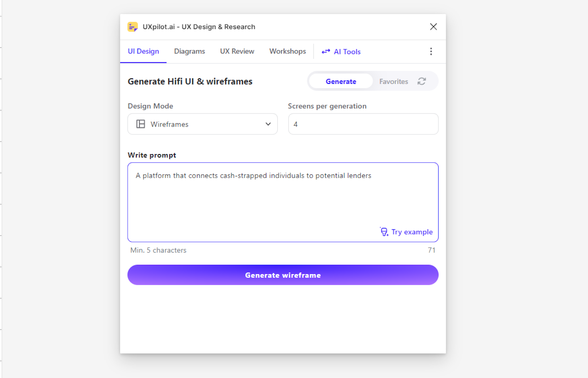This screenshot has width=588, height=378.
Task: Click the Generate wireframe button
Action: [283, 275]
